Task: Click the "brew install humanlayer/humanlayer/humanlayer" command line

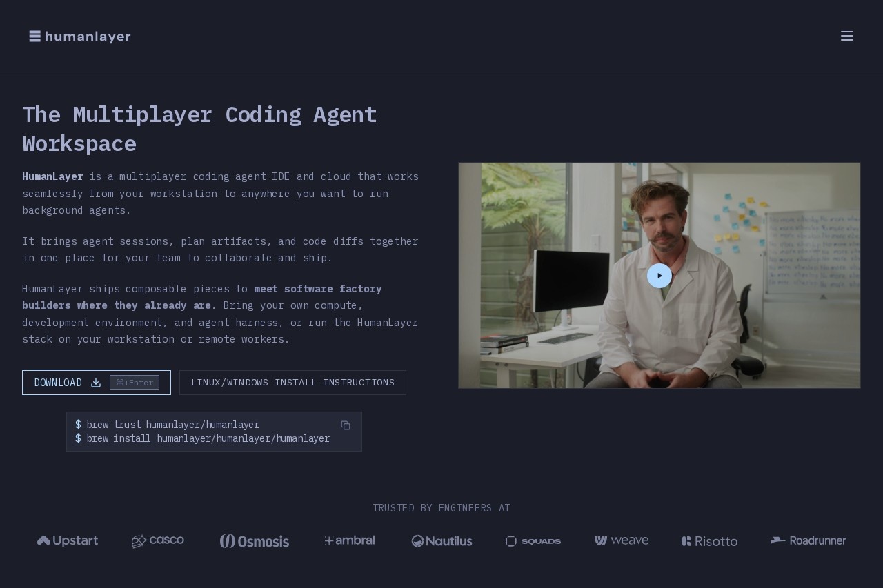Action: (203, 438)
